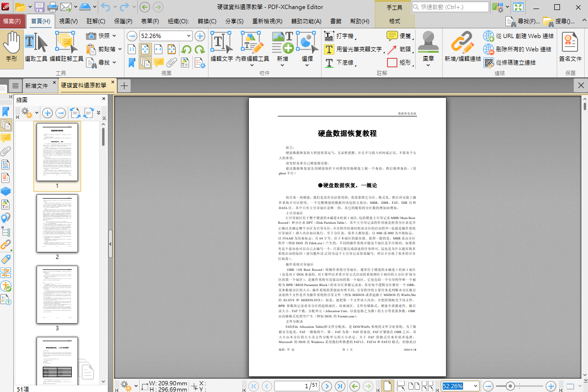This screenshot has width=588, height=392.
Task: Switch to the 新增文件 document tab
Action: pyautogui.click(x=37, y=86)
